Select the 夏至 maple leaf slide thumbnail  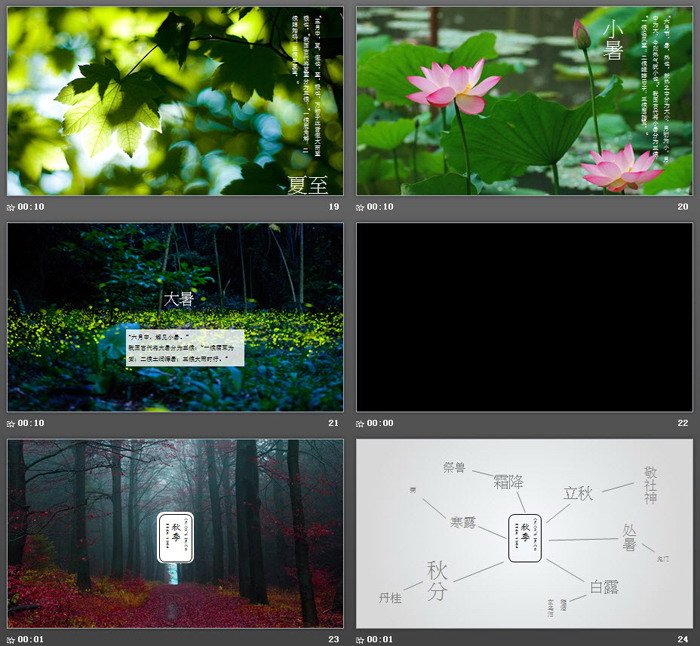pos(175,101)
